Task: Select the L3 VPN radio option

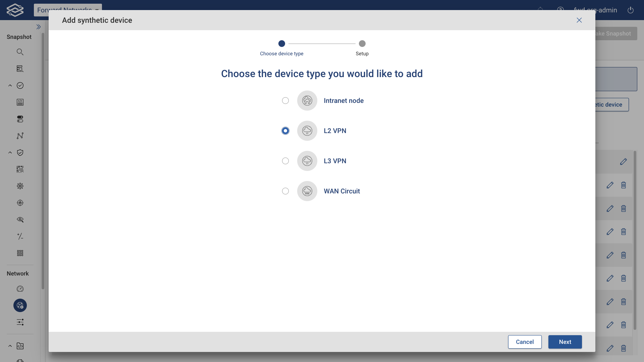Action: 285,161
